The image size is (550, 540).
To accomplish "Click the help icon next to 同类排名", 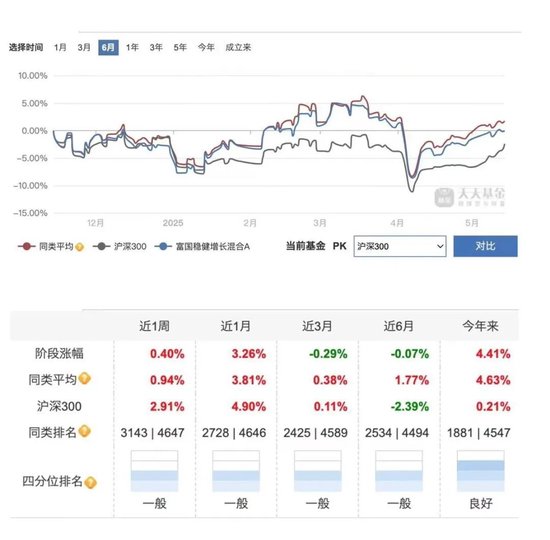I will click(85, 431).
